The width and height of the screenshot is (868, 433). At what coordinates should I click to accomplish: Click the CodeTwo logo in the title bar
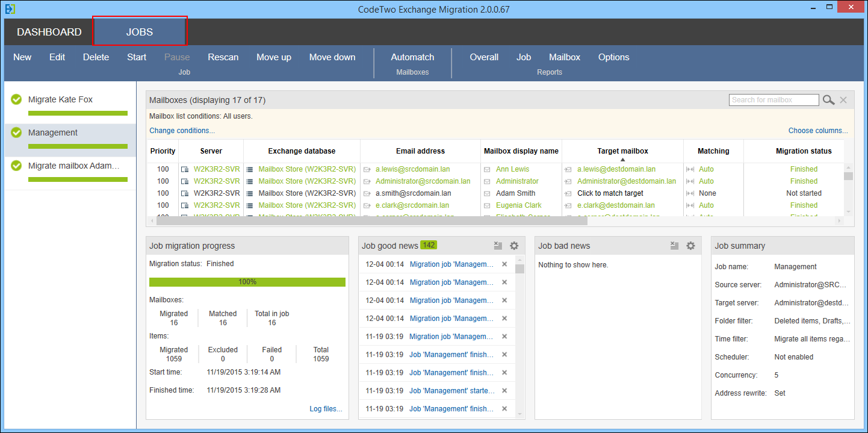pyautogui.click(x=8, y=7)
